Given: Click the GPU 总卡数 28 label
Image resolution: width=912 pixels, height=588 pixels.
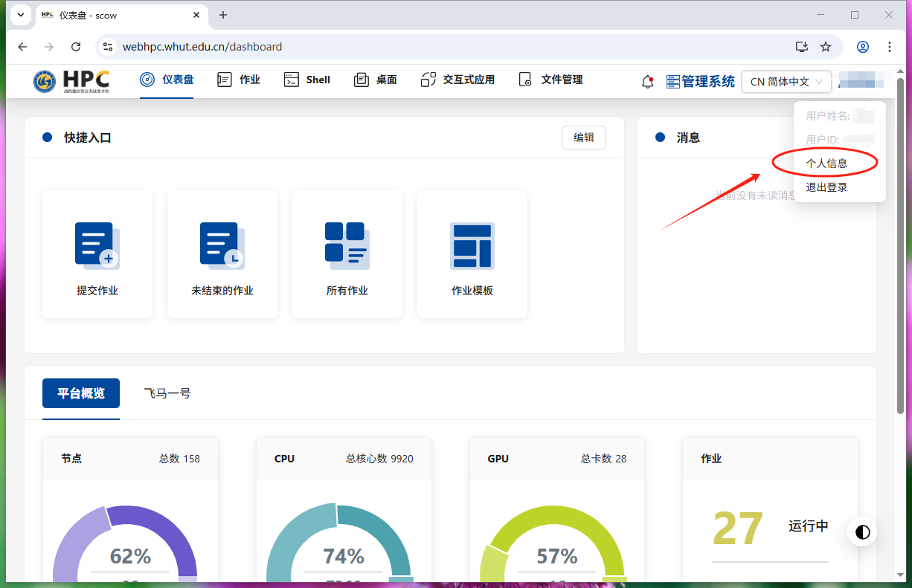Looking at the screenshot, I should point(557,459).
